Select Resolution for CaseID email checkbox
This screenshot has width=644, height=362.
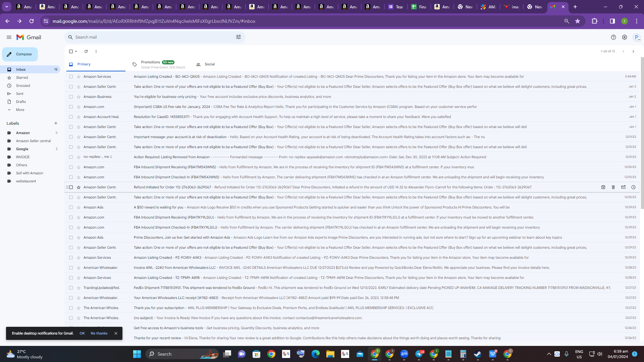pyautogui.click(x=71, y=117)
